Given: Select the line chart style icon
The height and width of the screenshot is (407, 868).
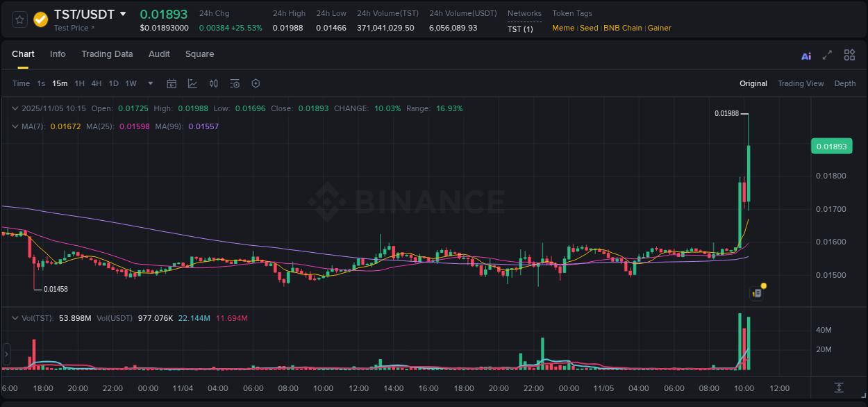Looking at the screenshot, I should [x=192, y=83].
